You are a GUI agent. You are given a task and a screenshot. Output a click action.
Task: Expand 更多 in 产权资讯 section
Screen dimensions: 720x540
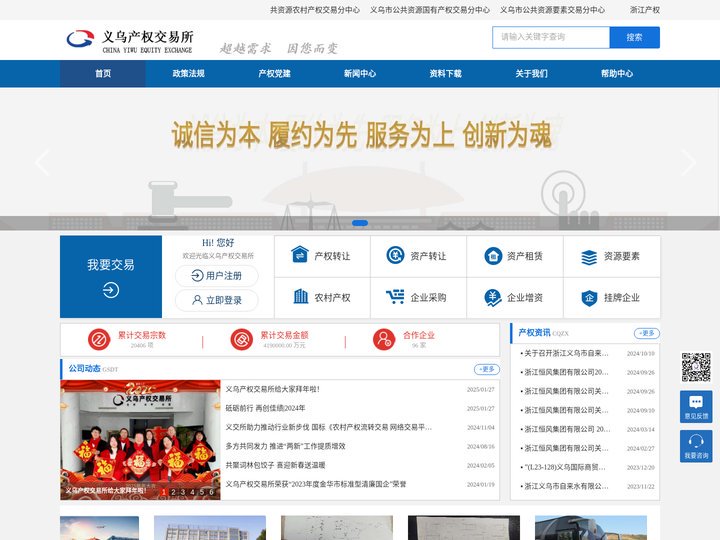point(647,333)
